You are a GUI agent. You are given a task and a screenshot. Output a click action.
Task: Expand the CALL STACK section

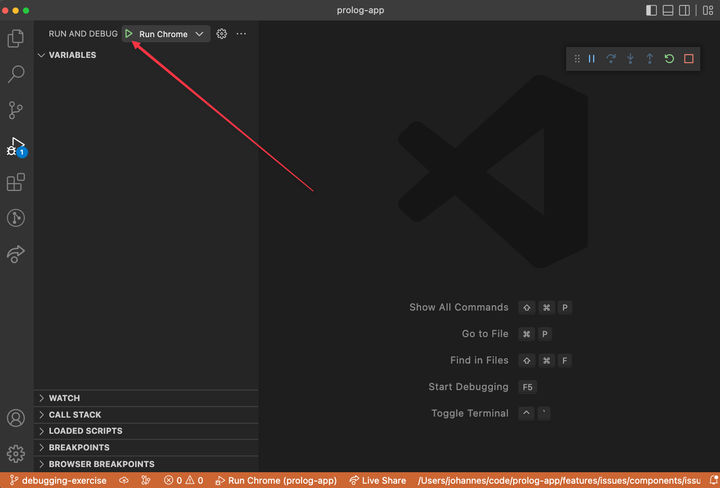pos(146,415)
